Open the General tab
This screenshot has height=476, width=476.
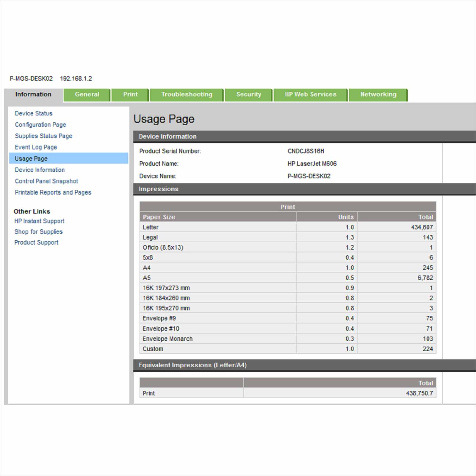[x=87, y=95]
